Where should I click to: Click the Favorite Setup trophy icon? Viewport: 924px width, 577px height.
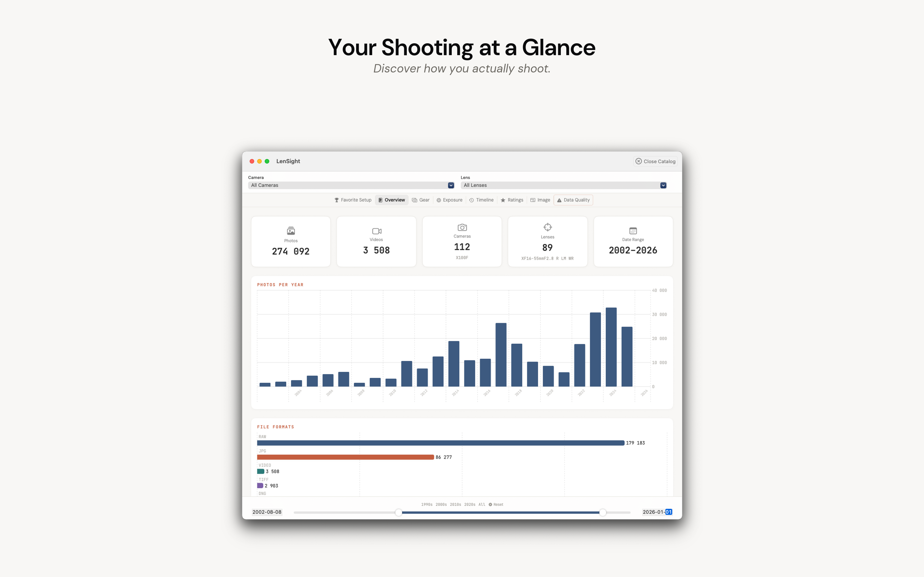(337, 200)
